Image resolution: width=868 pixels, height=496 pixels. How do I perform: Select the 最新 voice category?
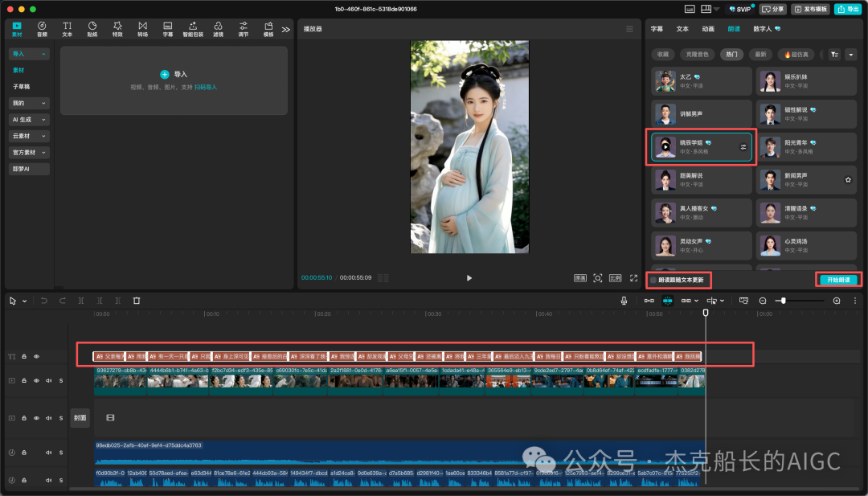click(760, 54)
